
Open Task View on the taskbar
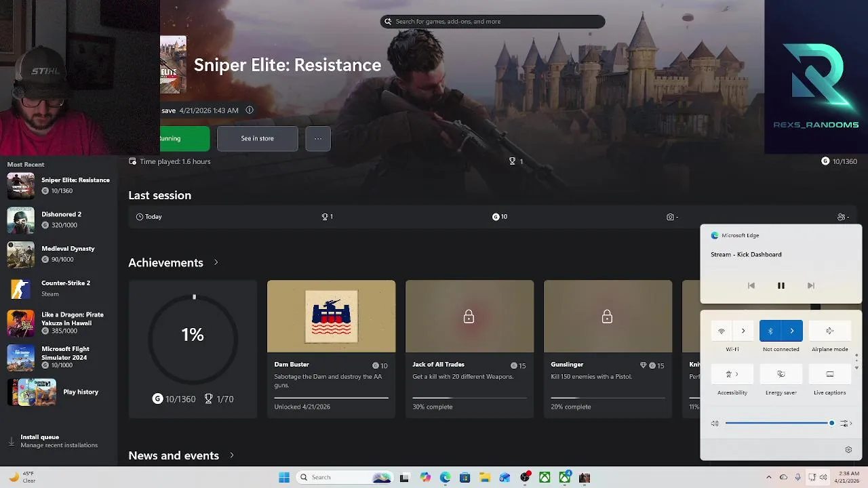click(x=404, y=477)
